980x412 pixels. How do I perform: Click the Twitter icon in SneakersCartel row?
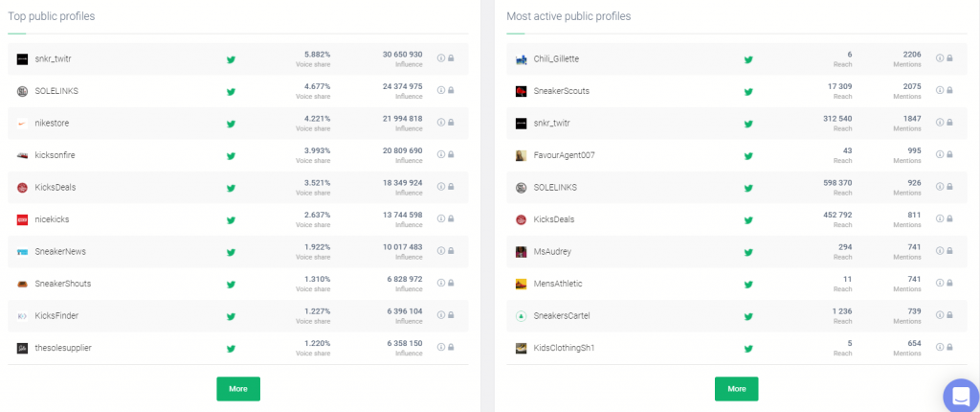pos(748,317)
